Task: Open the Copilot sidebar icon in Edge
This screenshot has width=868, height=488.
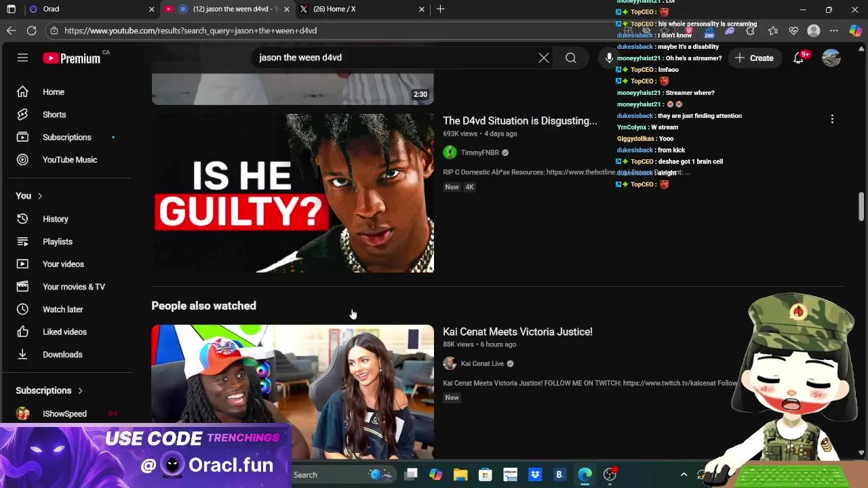Action: click(x=855, y=30)
